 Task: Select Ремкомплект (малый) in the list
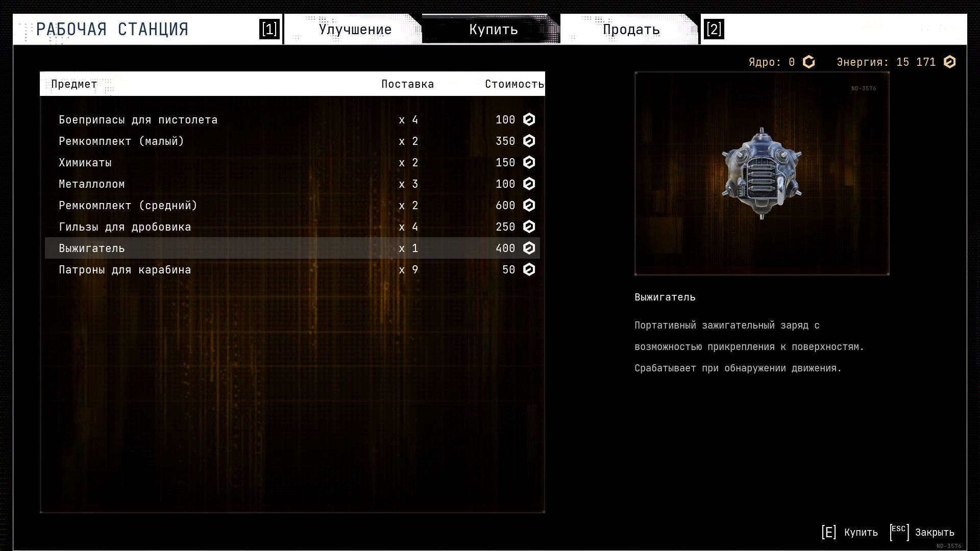(121, 141)
